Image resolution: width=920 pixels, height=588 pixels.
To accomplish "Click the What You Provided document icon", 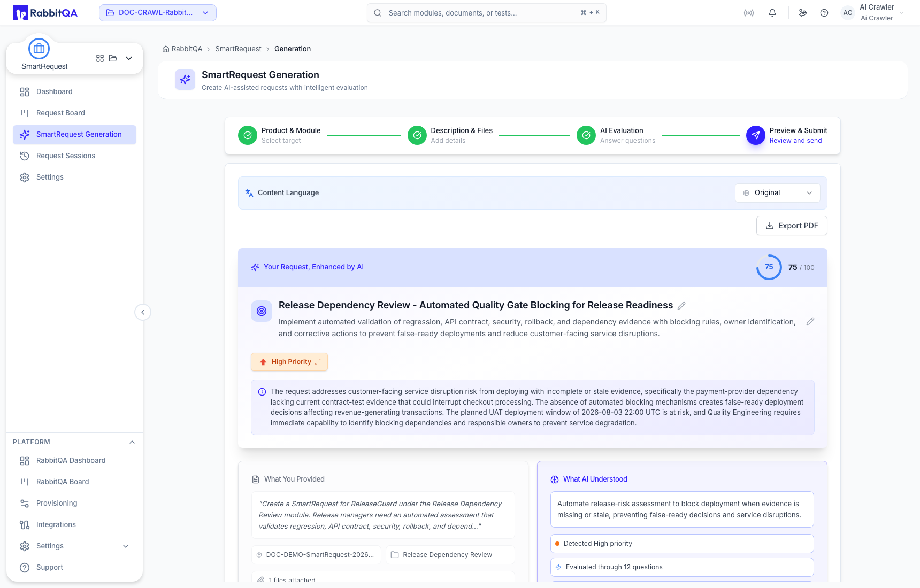I will point(256,479).
